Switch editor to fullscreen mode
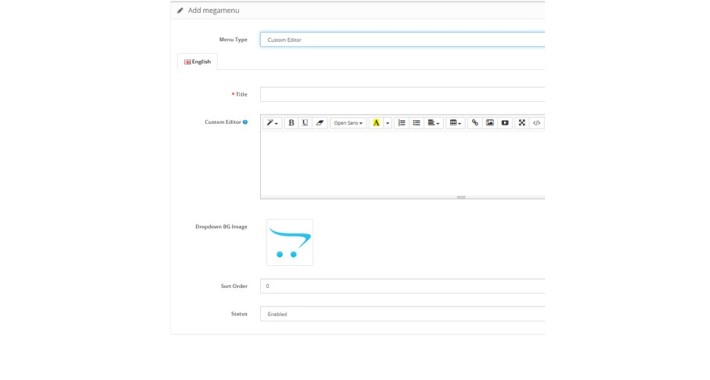Viewport: 710px width, 380px height. coord(522,123)
